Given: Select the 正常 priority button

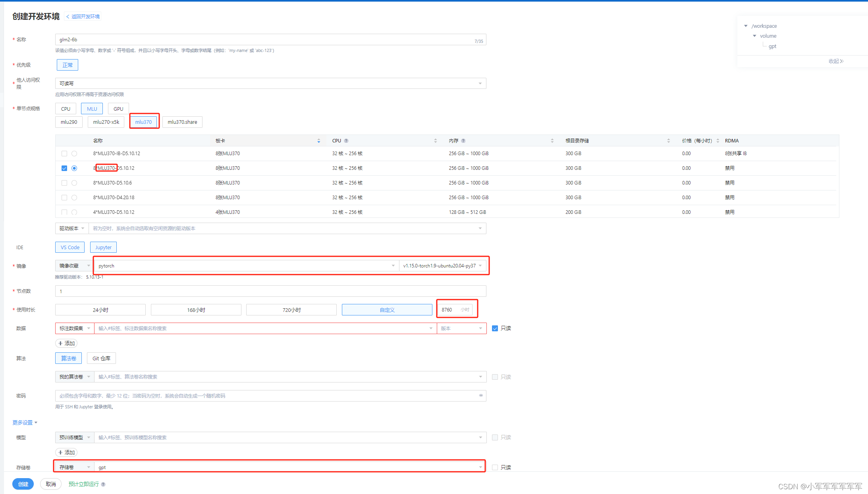Looking at the screenshot, I should [67, 65].
